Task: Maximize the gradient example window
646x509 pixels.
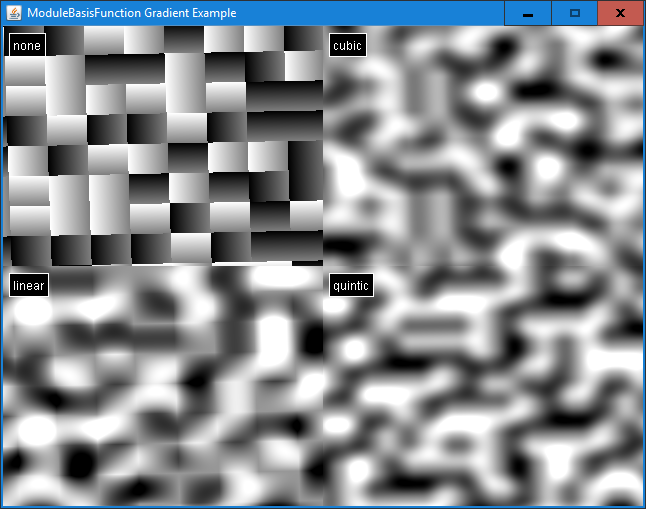Action: (x=574, y=13)
